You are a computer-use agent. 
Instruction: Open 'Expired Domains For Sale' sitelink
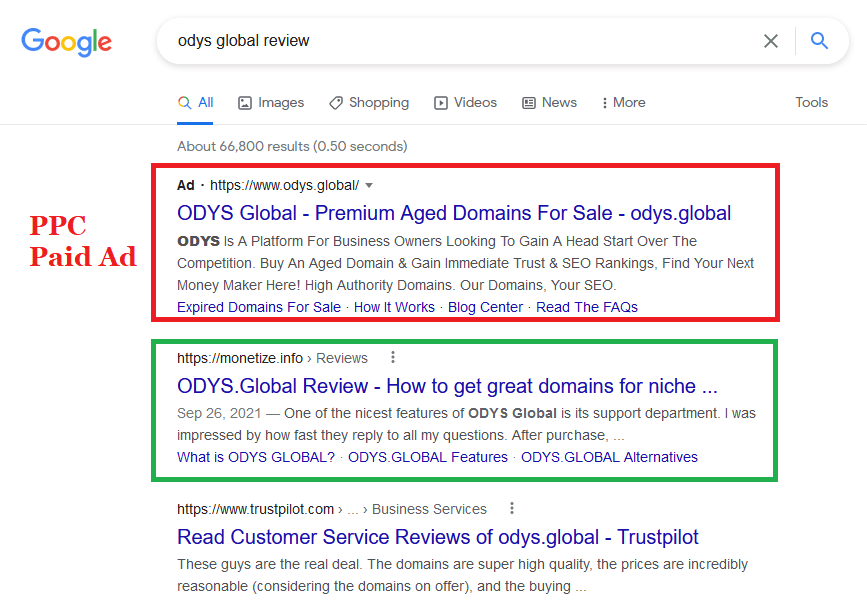[x=259, y=307]
